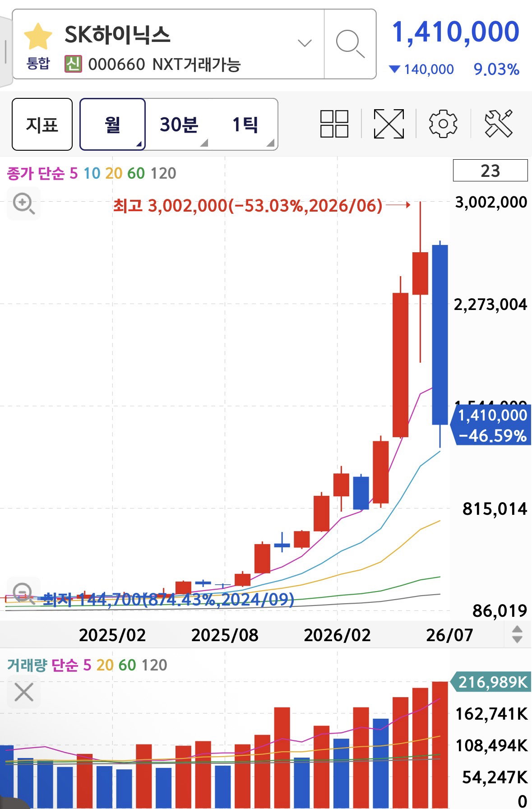Close the volume indicator panel
The width and height of the screenshot is (532, 809).
click(23, 692)
